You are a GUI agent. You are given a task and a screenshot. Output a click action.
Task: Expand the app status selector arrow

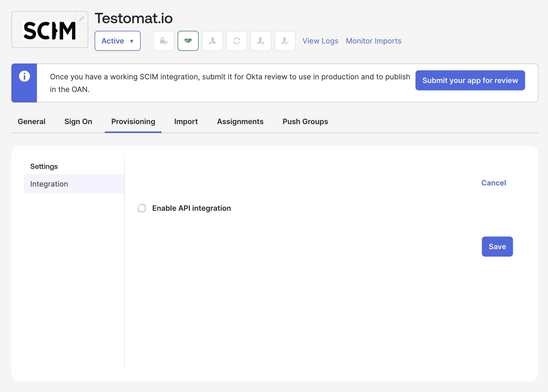[131, 41]
